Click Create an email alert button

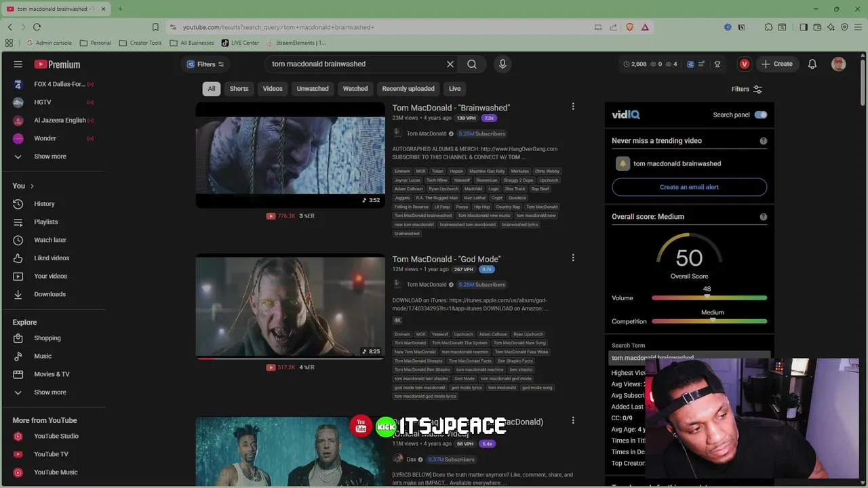pyautogui.click(x=689, y=187)
